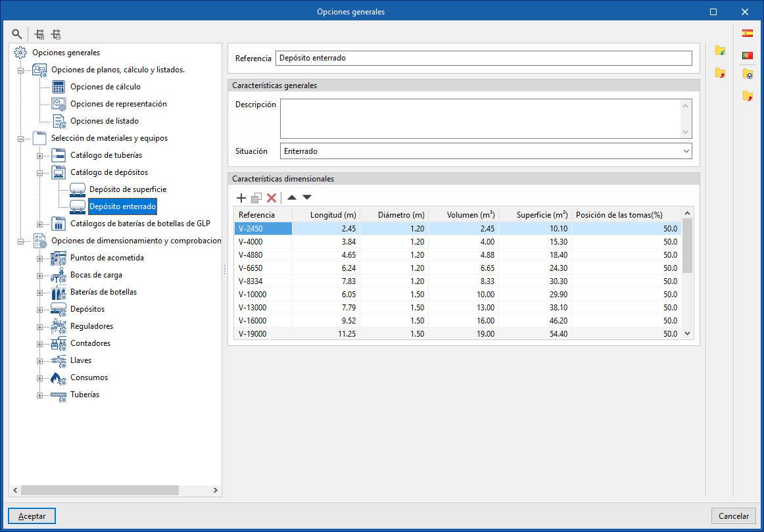The image size is (764, 532).
Task: Open the Situación dropdown
Action: tap(485, 151)
